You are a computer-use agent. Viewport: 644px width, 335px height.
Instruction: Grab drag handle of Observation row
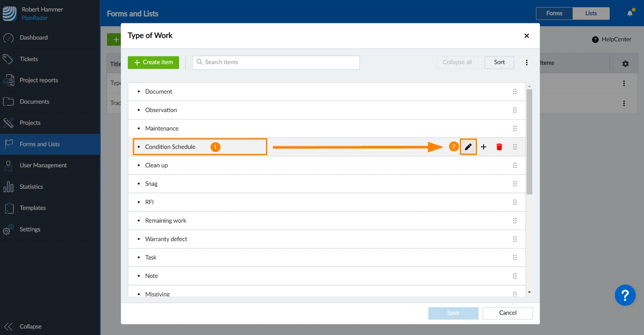pos(515,110)
